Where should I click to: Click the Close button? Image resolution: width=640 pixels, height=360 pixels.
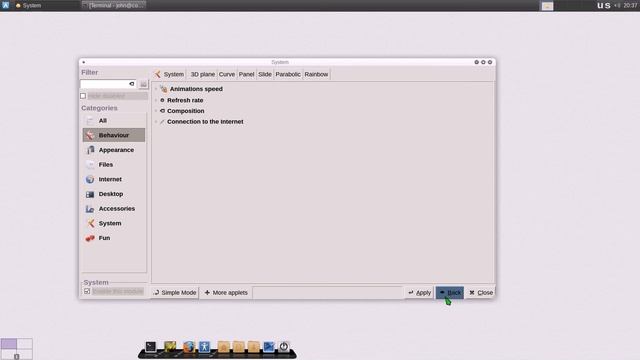[x=481, y=293]
